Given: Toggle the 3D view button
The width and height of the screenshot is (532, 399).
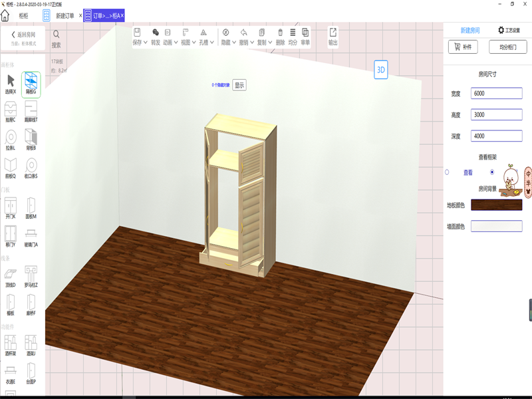Looking at the screenshot, I should [x=381, y=69].
